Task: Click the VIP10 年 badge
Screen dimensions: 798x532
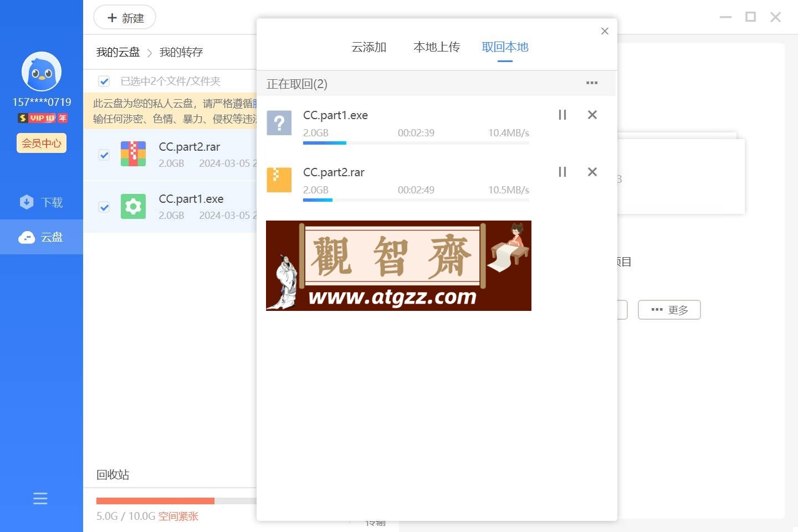Action: pyautogui.click(x=43, y=118)
